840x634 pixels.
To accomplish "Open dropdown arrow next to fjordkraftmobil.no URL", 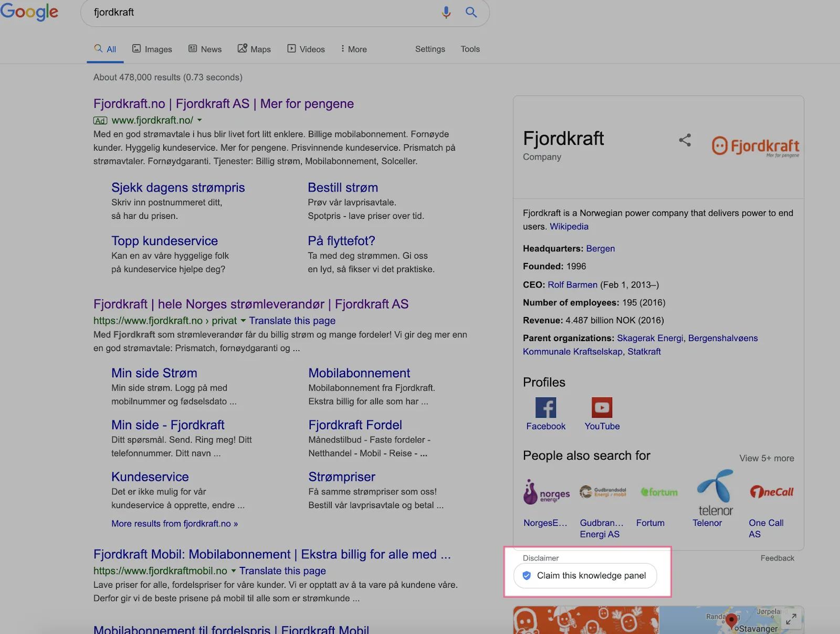I will (234, 571).
